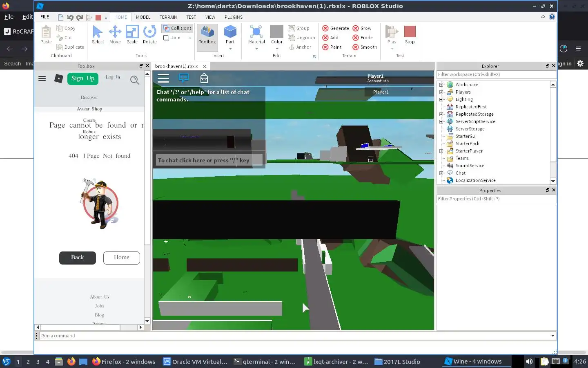The height and width of the screenshot is (368, 588).
Task: Ungroup selected objects
Action: 302,38
